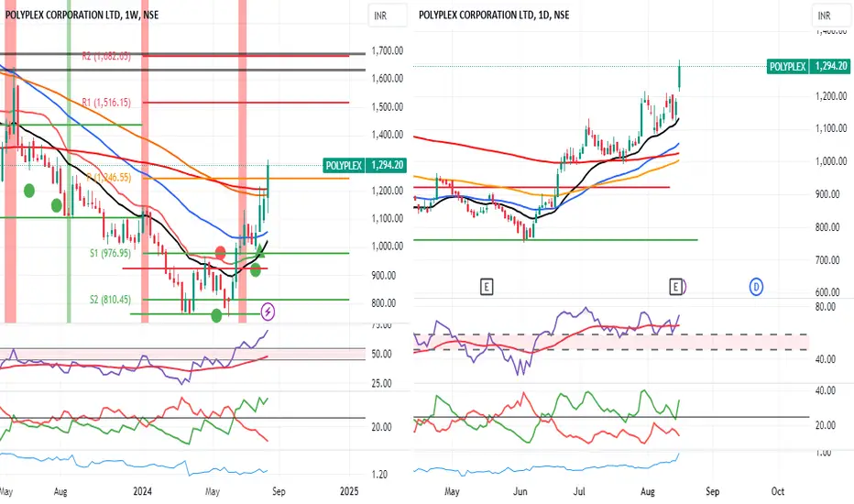Click the purple lightning bolt icon on weekly chart
854x504 pixels.
pyautogui.click(x=268, y=312)
